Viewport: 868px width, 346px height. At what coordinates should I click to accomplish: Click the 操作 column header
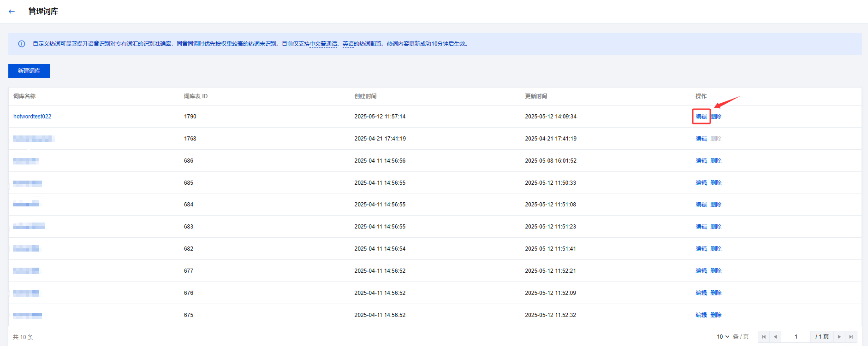(x=701, y=96)
